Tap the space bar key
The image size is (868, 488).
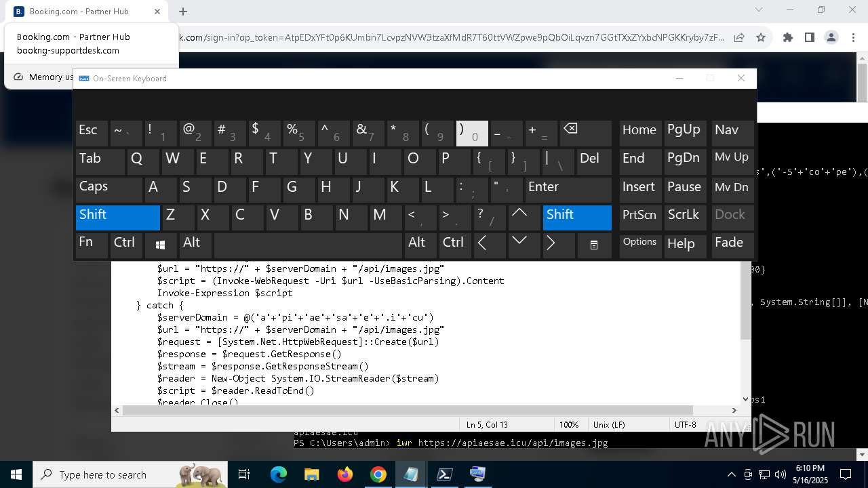[x=308, y=245]
